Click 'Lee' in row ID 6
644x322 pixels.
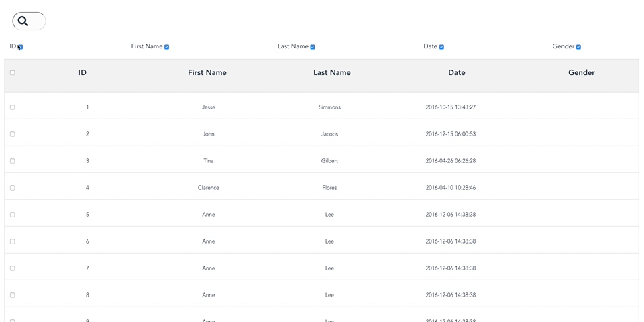point(329,241)
